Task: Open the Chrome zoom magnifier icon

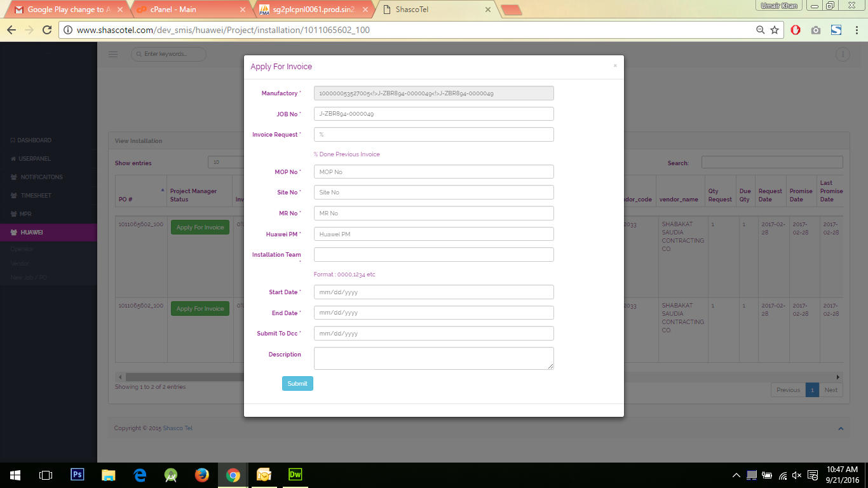Action: coord(760,30)
